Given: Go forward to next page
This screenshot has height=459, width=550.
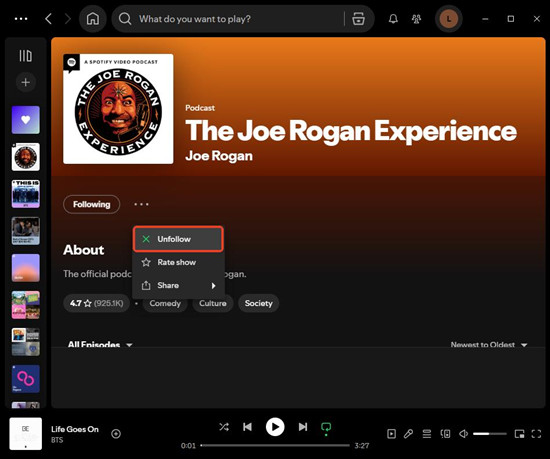Looking at the screenshot, I should coord(68,19).
